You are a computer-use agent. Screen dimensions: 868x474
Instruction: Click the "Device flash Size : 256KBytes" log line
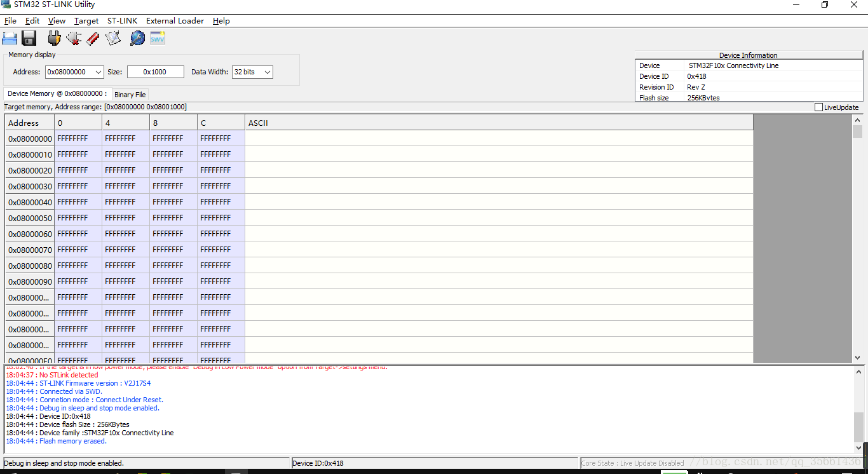tap(67, 424)
